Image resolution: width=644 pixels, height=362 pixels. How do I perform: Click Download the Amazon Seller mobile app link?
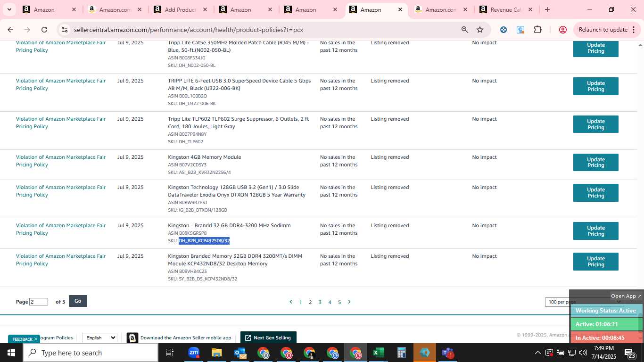tap(185, 337)
